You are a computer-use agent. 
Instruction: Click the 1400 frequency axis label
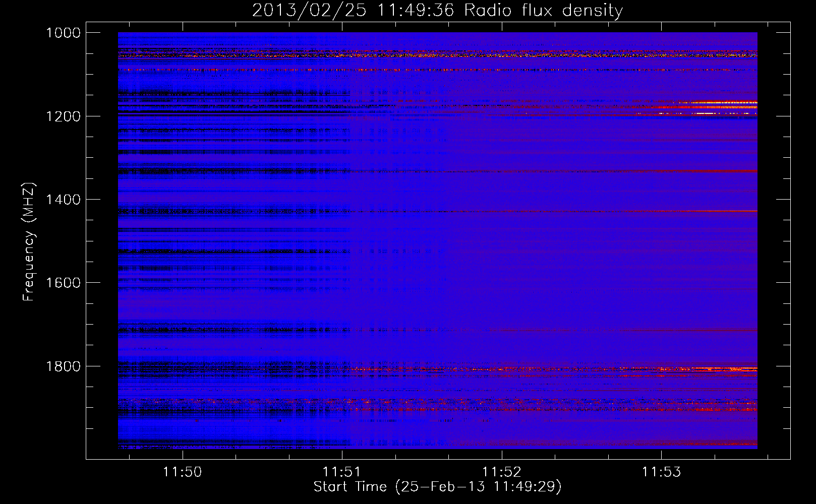[63, 200]
